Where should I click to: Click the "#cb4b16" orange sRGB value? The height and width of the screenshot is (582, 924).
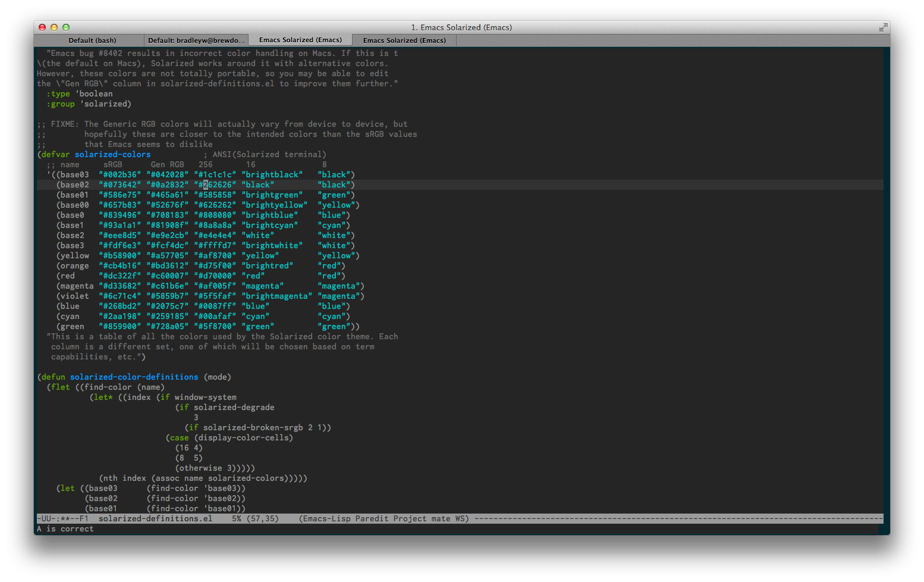pos(120,266)
